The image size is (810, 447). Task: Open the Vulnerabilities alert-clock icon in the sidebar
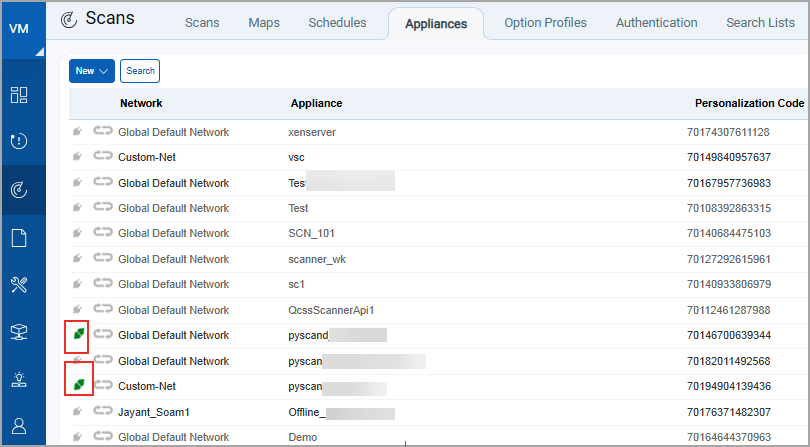click(x=19, y=141)
